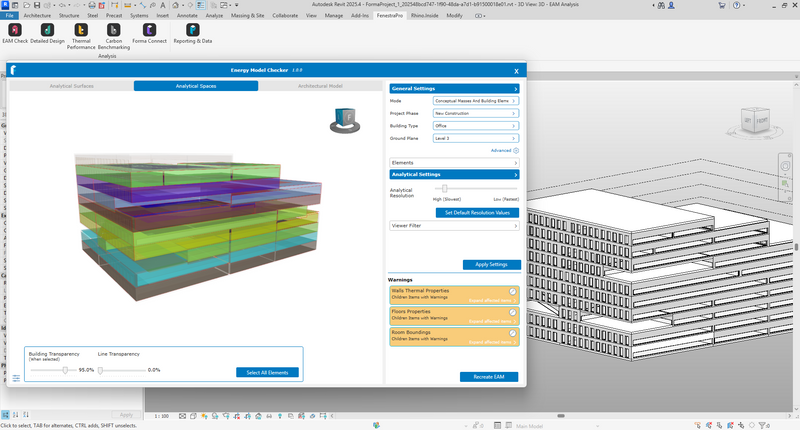Open the Ground Plane dropdown
The image size is (800, 430).
pyautogui.click(x=476, y=138)
